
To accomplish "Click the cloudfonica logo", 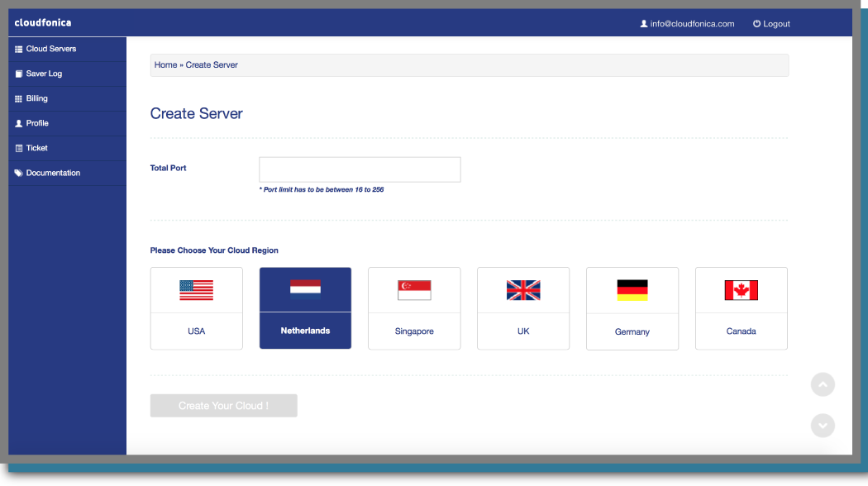I will point(43,22).
